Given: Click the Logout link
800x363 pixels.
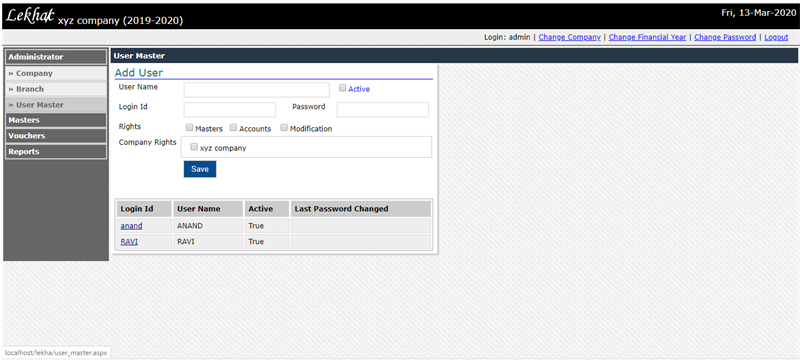Looking at the screenshot, I should tap(776, 37).
